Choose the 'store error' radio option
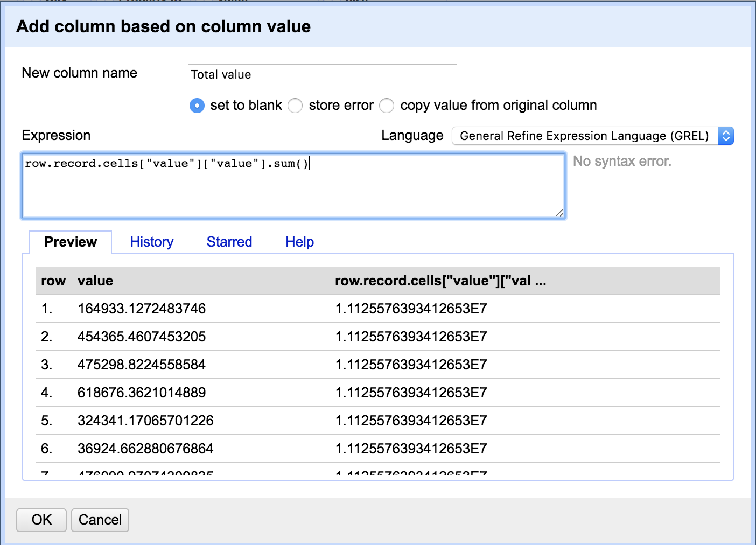Viewport: 756px width, 545px height. [x=295, y=106]
